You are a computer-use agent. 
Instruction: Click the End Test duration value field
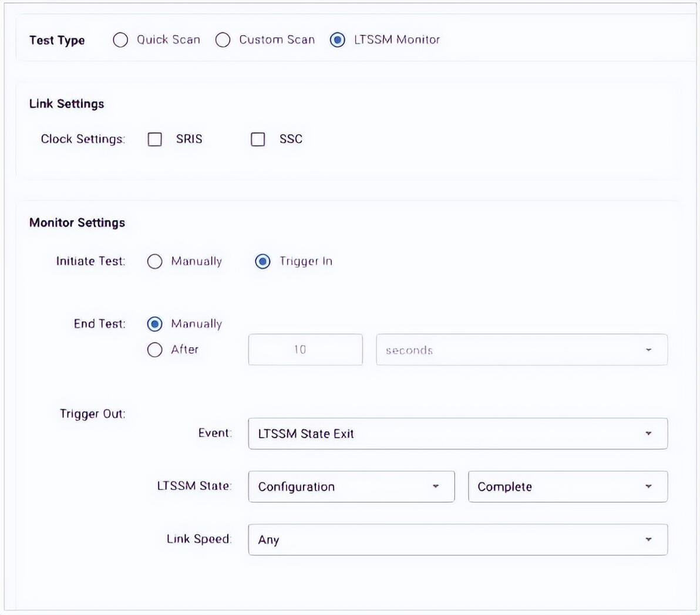tap(305, 350)
